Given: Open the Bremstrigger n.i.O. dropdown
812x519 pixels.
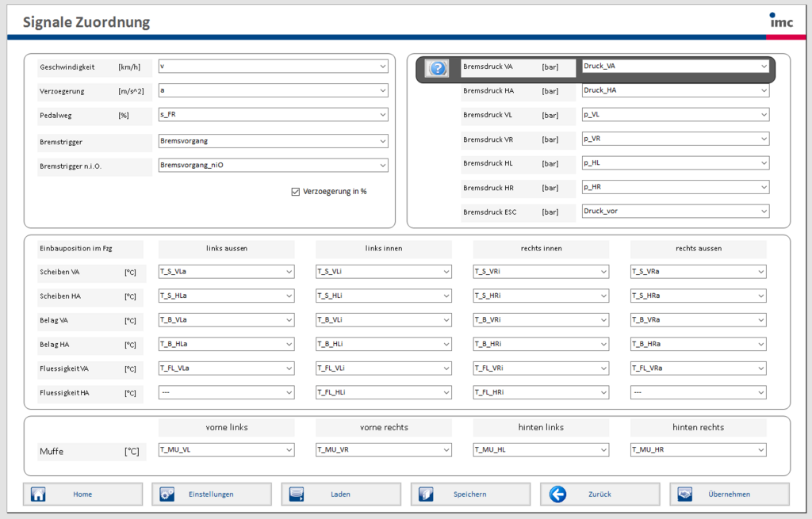Looking at the screenshot, I should [x=273, y=166].
